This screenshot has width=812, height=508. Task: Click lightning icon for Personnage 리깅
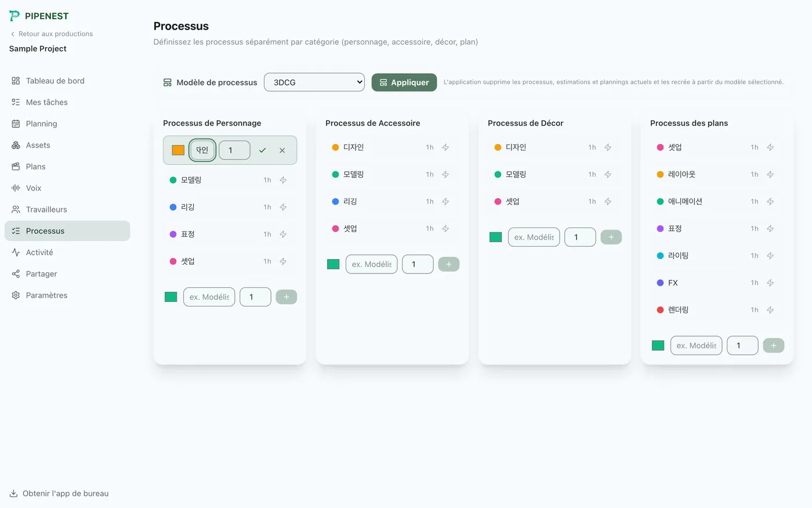click(x=283, y=207)
